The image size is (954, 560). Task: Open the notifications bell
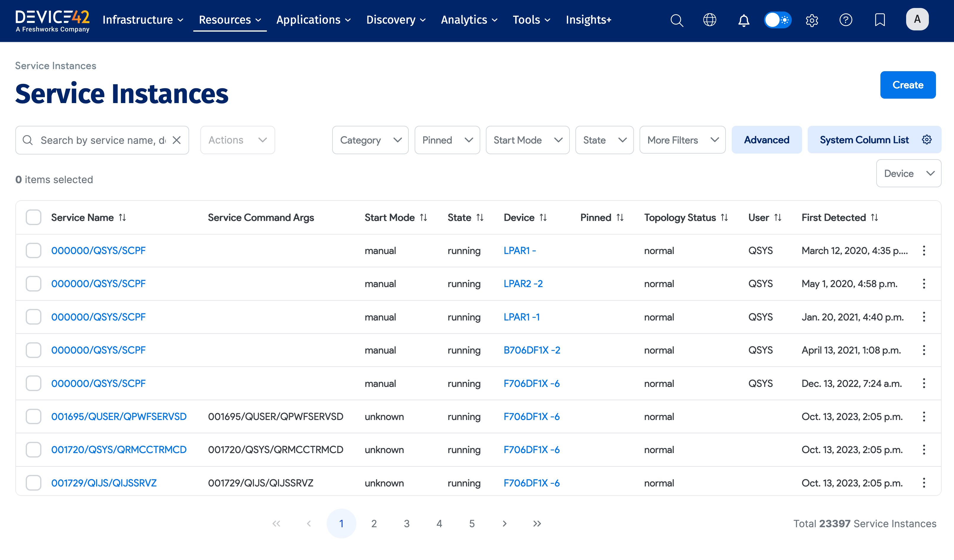pyautogui.click(x=743, y=20)
